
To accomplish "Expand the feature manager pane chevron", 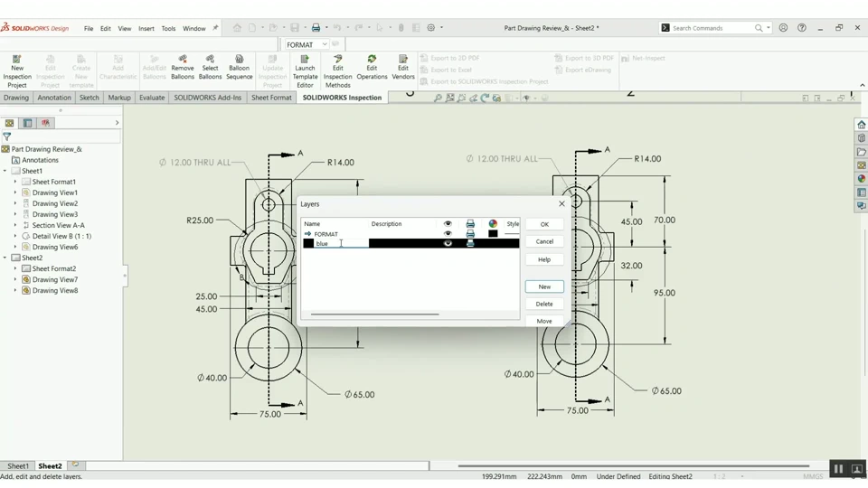I will [x=117, y=123].
